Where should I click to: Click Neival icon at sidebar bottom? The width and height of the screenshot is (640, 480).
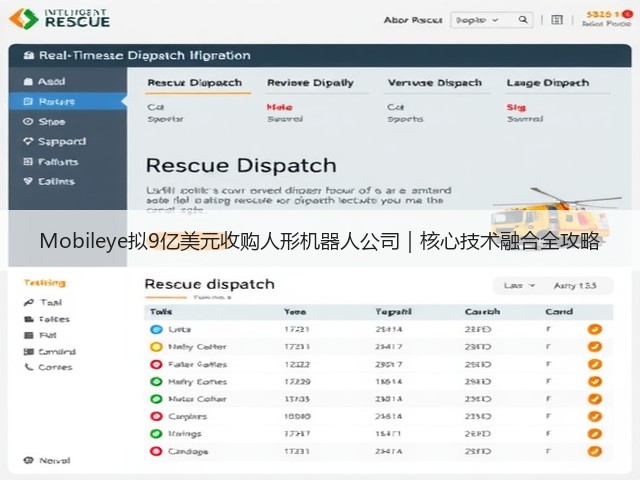pyautogui.click(x=28, y=460)
